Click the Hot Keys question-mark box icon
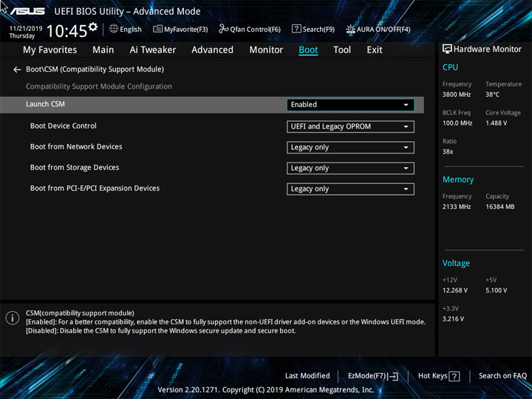This screenshot has width=532, height=399. 454,376
